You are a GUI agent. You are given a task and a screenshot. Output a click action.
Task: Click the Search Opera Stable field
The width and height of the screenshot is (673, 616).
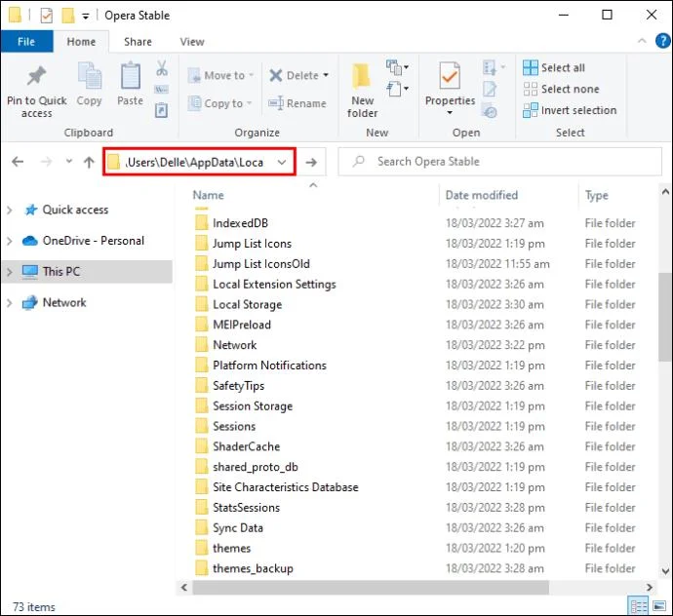pyautogui.click(x=500, y=162)
